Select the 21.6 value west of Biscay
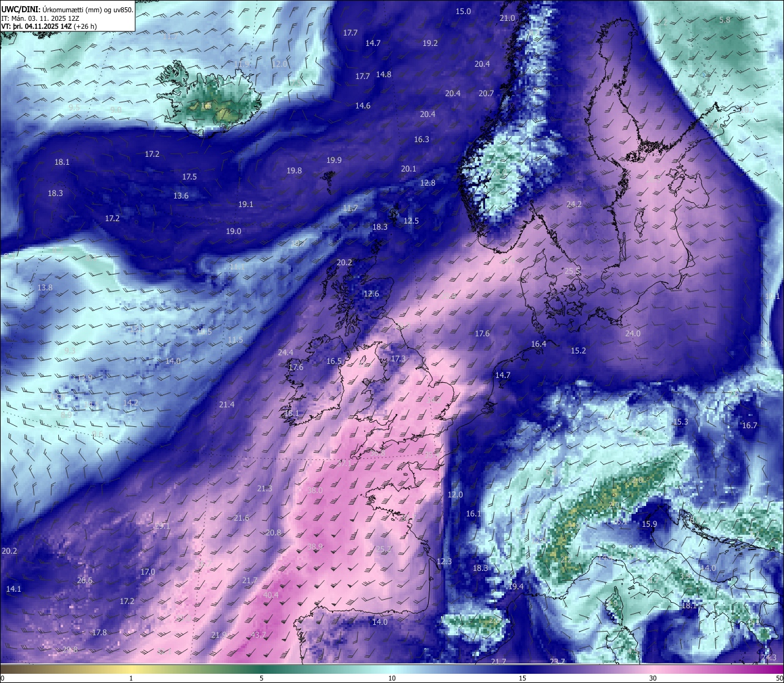 click(x=241, y=518)
